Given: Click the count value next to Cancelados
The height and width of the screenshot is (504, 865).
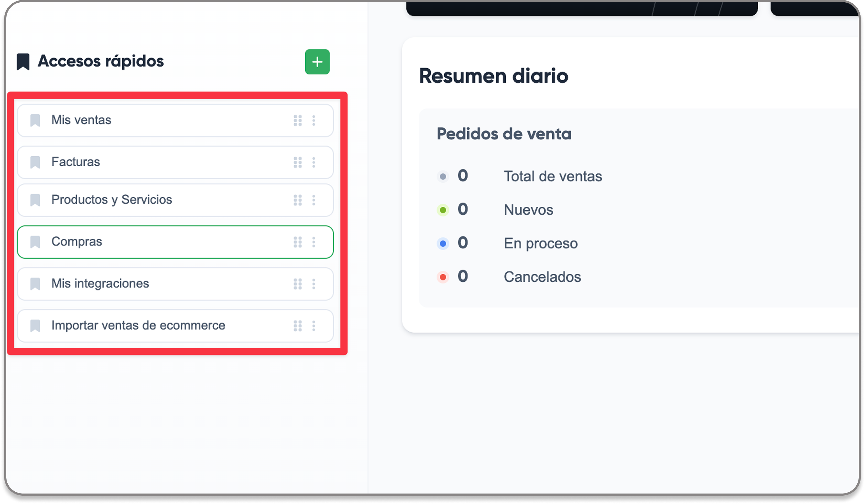Looking at the screenshot, I should point(463,276).
